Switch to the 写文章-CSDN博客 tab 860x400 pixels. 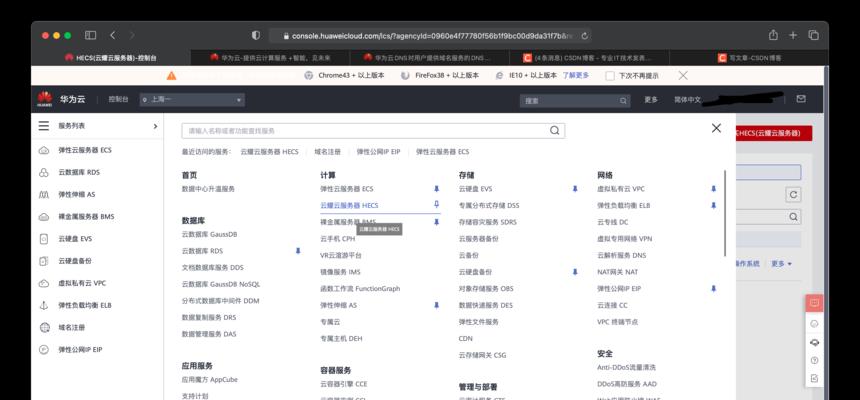pyautogui.click(x=749, y=58)
